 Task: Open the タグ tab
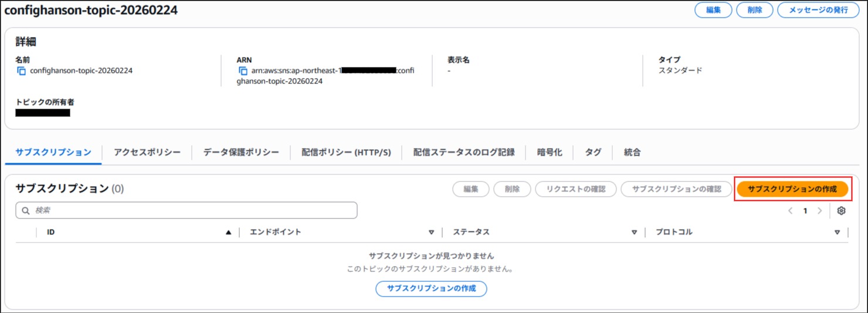593,153
